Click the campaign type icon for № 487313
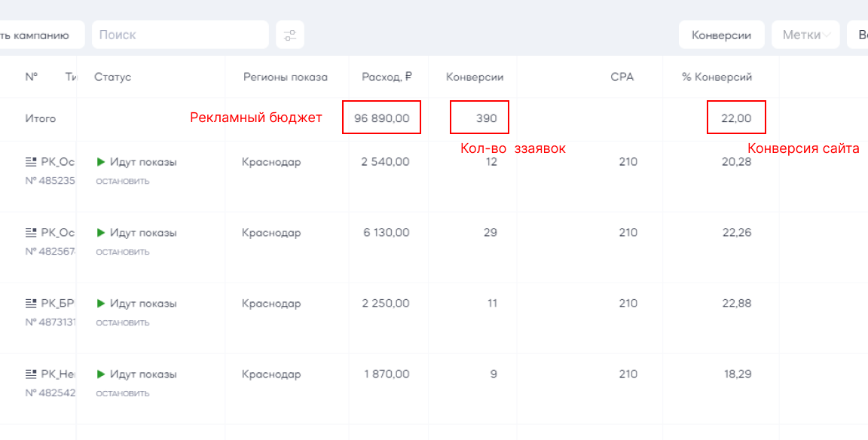The height and width of the screenshot is (440, 868). (31, 304)
